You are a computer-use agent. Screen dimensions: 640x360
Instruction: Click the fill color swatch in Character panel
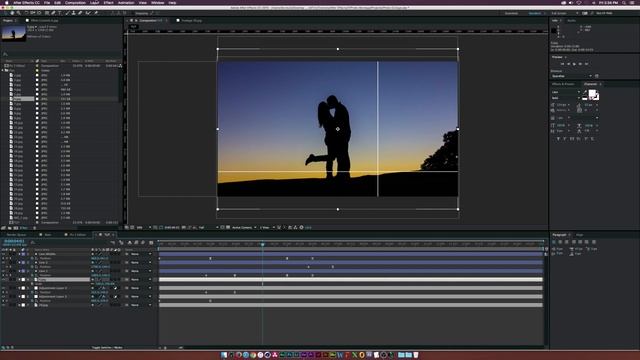(592, 93)
